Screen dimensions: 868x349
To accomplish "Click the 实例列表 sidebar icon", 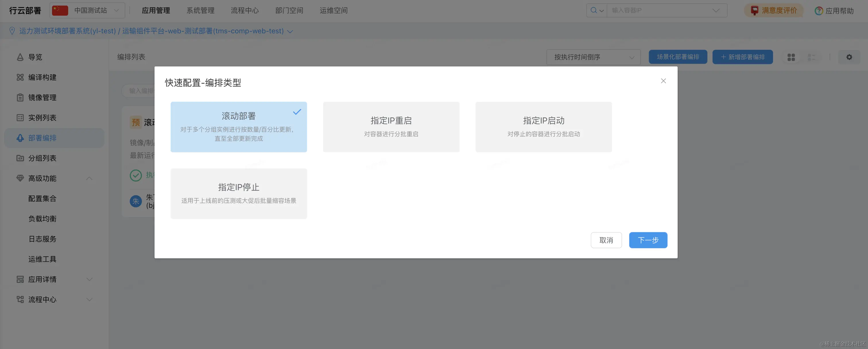I will pos(20,118).
